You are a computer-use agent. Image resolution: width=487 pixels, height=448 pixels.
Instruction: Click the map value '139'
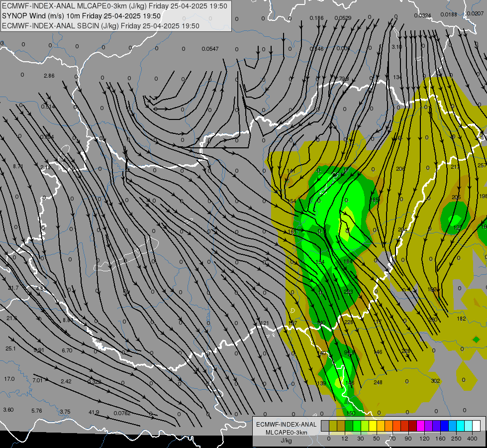pyautogui.click(x=321, y=383)
